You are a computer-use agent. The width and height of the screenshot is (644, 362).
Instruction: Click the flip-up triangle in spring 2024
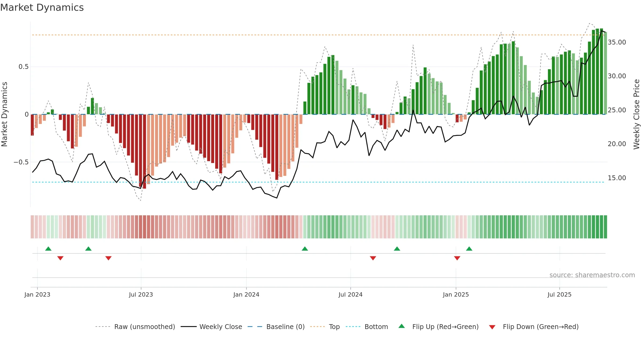coord(305,249)
